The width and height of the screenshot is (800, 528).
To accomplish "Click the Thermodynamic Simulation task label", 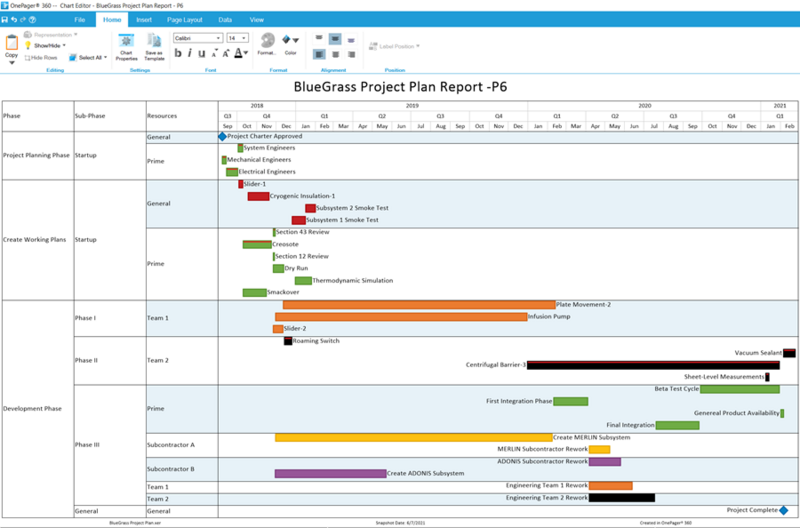I will click(x=353, y=281).
